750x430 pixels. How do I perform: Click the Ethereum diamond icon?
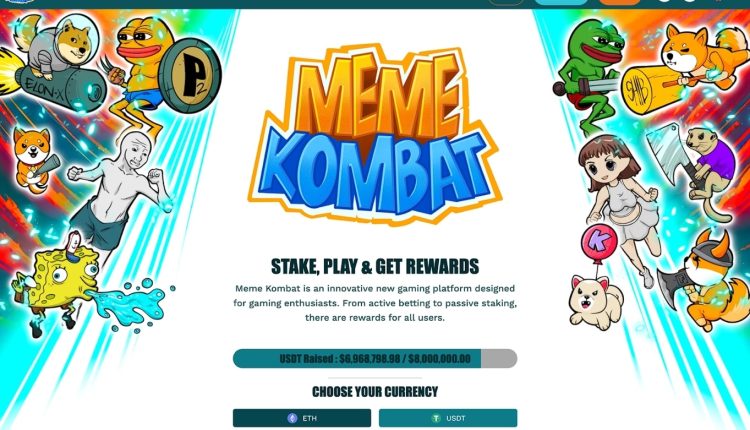pos(292,418)
